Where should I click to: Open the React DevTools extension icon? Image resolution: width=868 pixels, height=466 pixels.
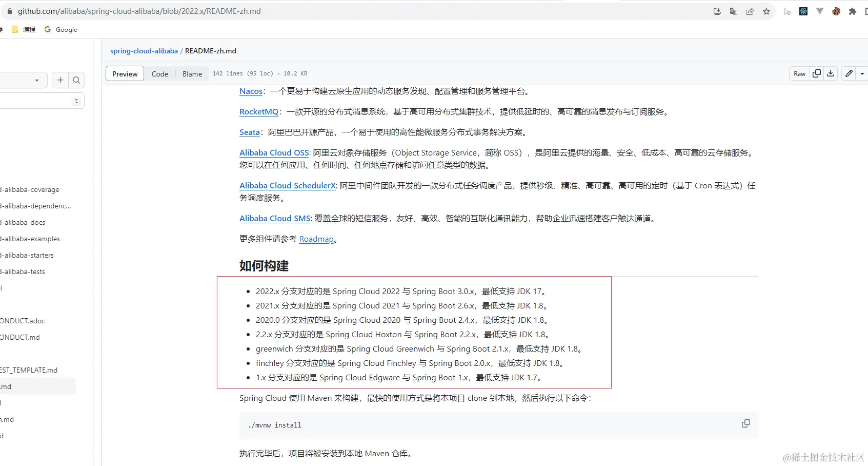pos(803,11)
